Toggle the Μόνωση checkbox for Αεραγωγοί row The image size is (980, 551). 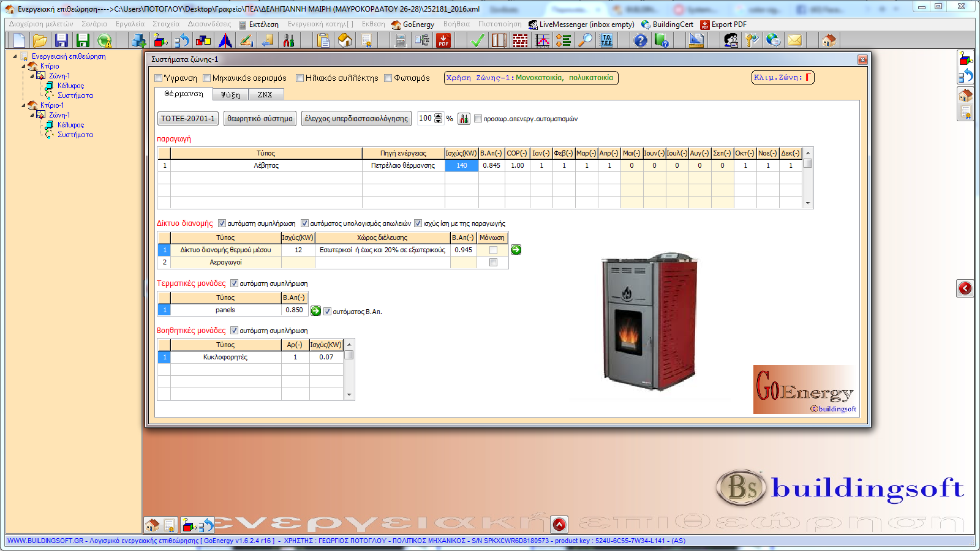(493, 263)
